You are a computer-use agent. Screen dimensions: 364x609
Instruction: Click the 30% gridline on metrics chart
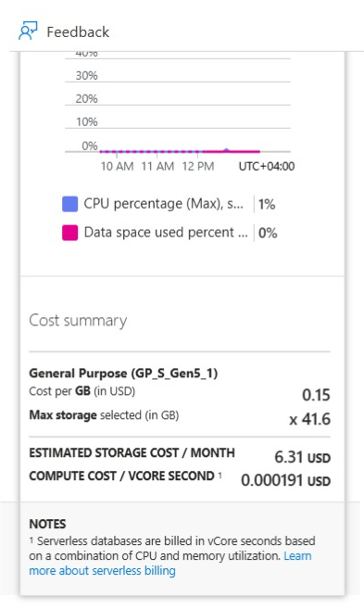pos(178,82)
